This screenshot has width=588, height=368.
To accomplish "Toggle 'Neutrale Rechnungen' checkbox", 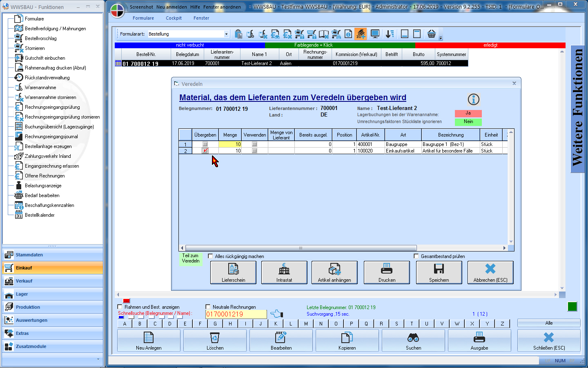I will click(208, 307).
